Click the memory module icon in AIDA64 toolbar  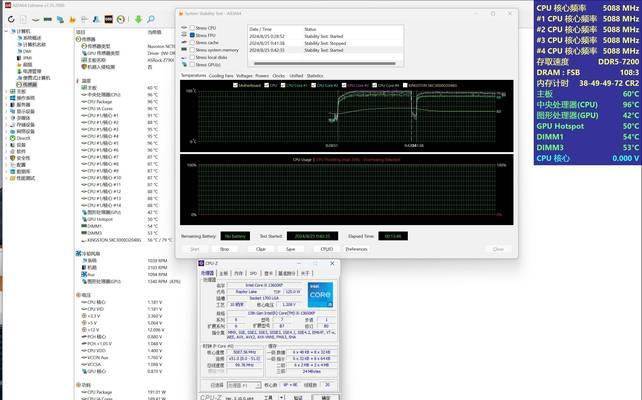pos(48,19)
